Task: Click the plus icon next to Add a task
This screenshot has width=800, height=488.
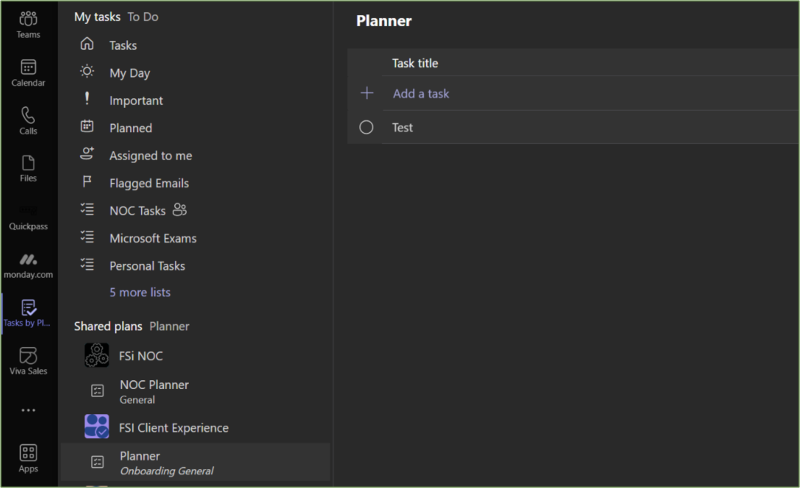Action: 367,93
